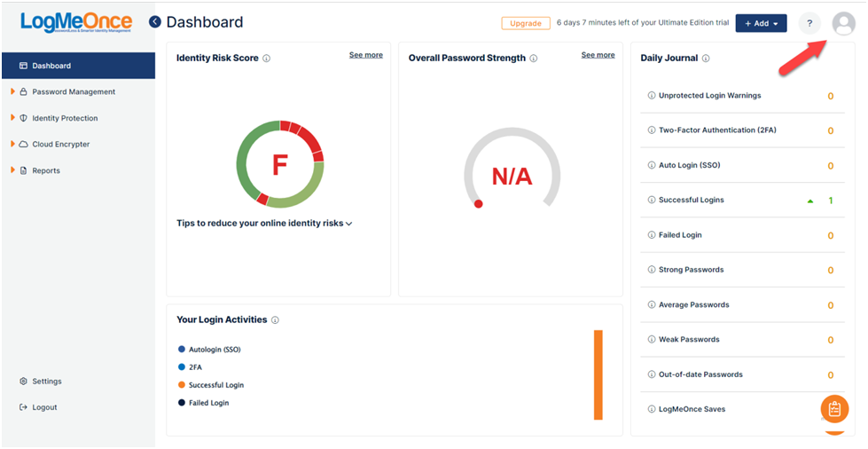Open Password Management menu item
The width and height of the screenshot is (868, 449).
coord(74,92)
